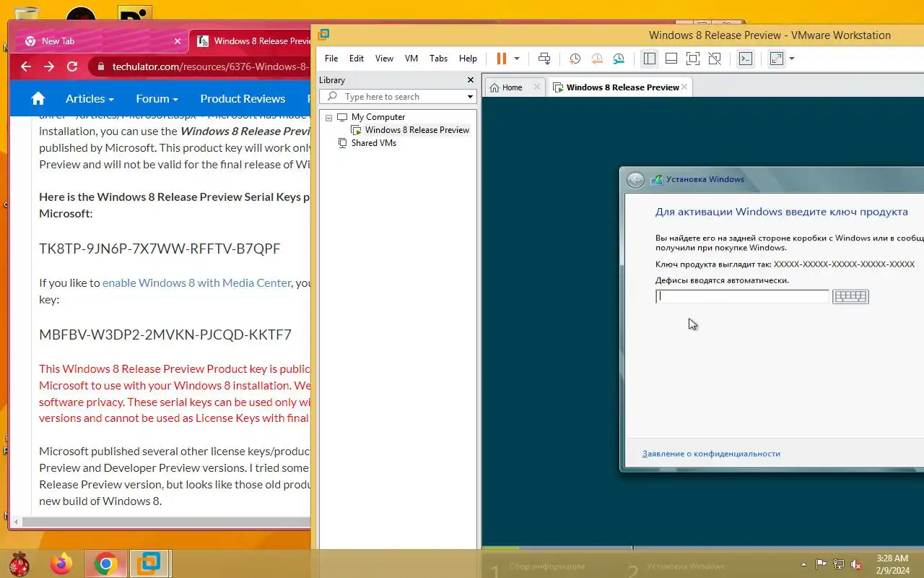Reload the techulator page

72,66
